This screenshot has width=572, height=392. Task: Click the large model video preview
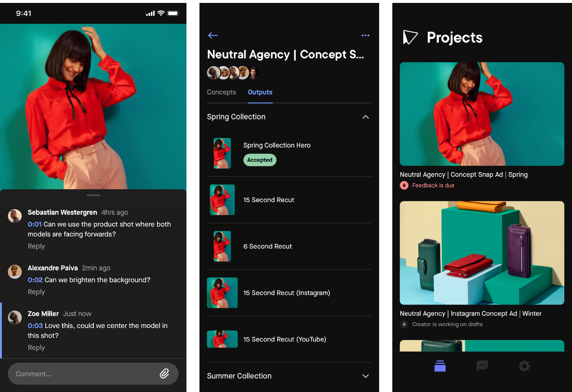(x=93, y=107)
